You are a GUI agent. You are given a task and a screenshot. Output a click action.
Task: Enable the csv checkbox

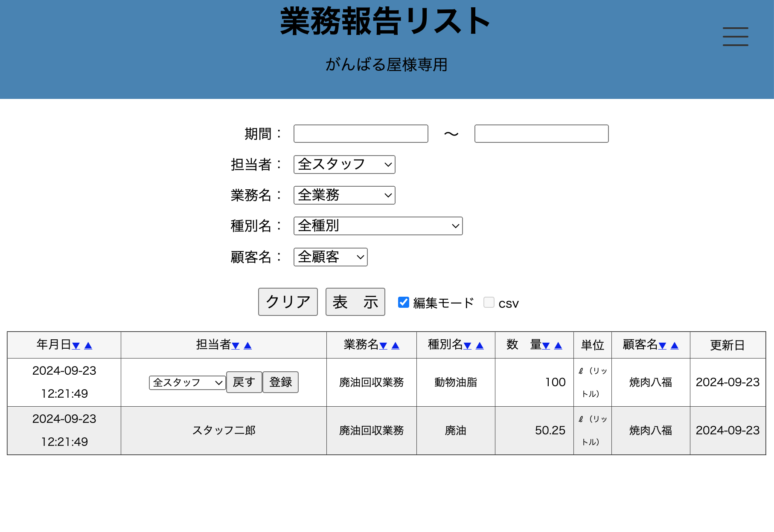(489, 302)
